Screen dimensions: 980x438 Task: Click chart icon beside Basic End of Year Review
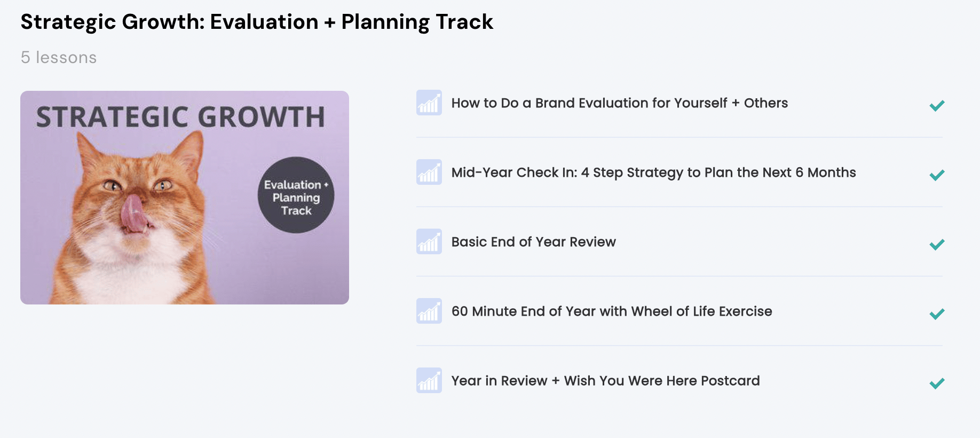click(429, 241)
